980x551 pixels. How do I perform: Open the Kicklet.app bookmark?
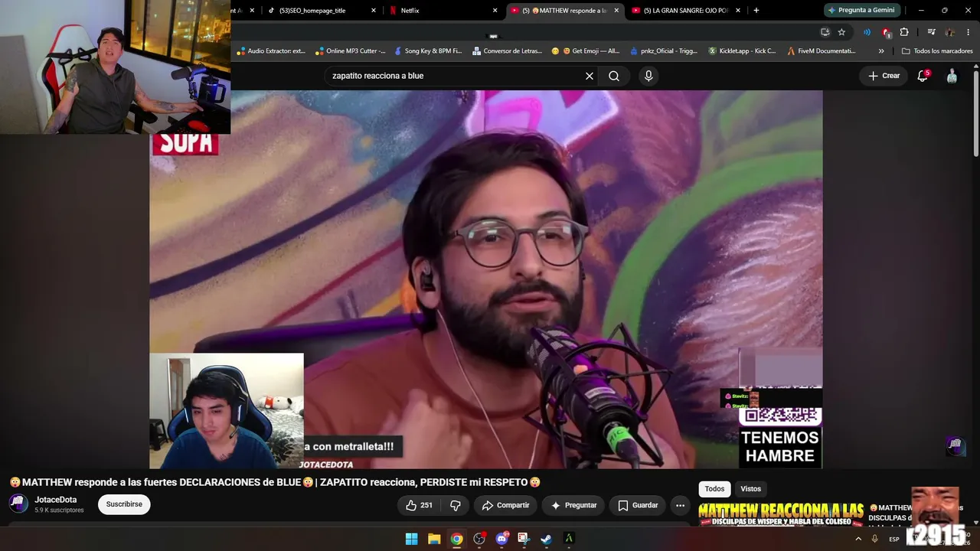[x=742, y=51]
